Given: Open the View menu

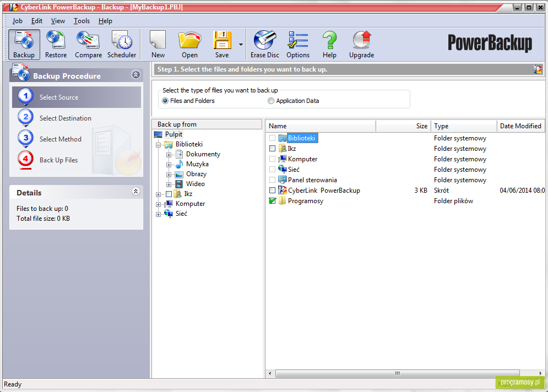Looking at the screenshot, I should tap(58, 21).
